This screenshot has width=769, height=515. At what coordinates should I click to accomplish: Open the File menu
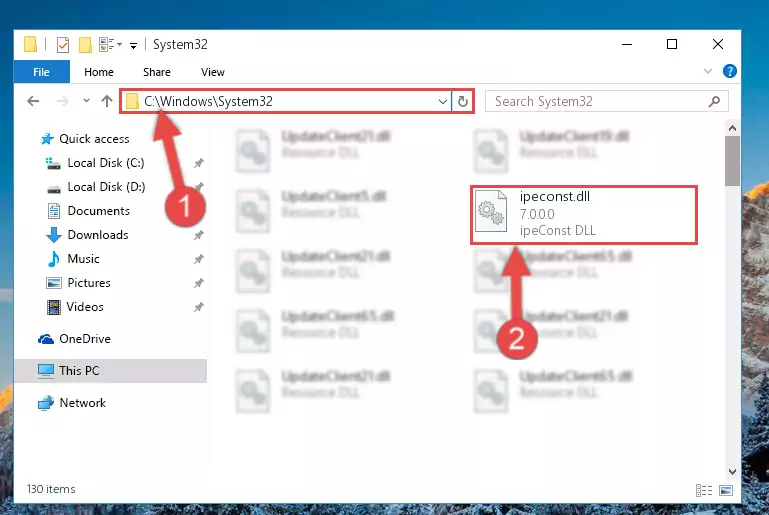point(42,72)
